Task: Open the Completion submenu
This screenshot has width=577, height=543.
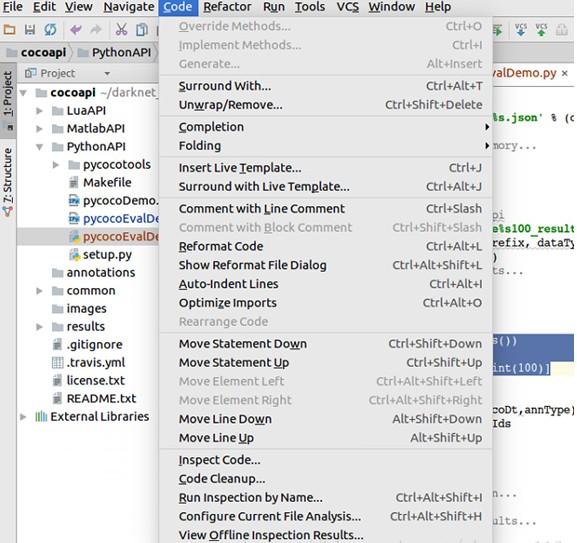Action: 326,127
